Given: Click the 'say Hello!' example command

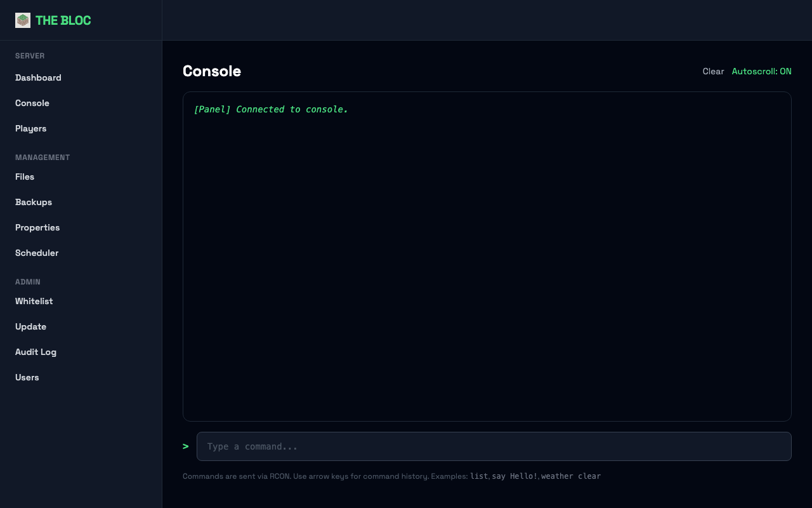Looking at the screenshot, I should tap(514, 476).
